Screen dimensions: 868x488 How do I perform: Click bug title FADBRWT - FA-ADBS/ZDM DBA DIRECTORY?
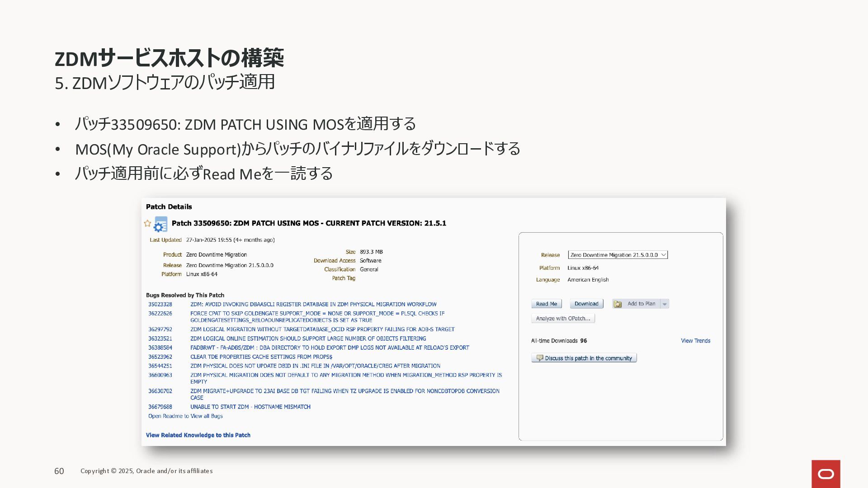[330, 348]
